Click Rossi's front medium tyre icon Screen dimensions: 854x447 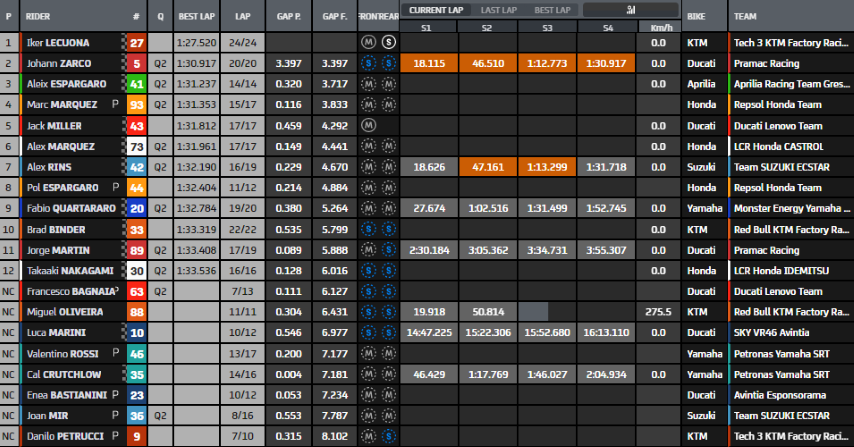(368, 353)
